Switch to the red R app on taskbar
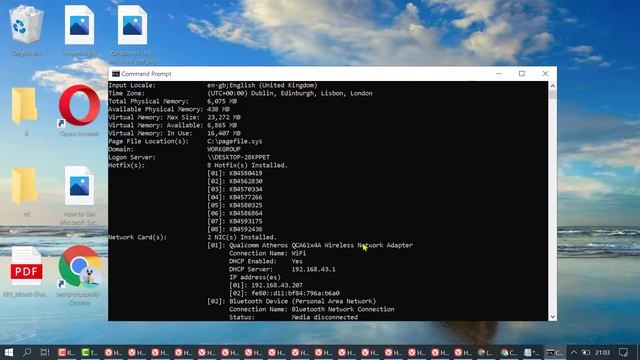Viewport: 640px width, 360px height. (66, 352)
